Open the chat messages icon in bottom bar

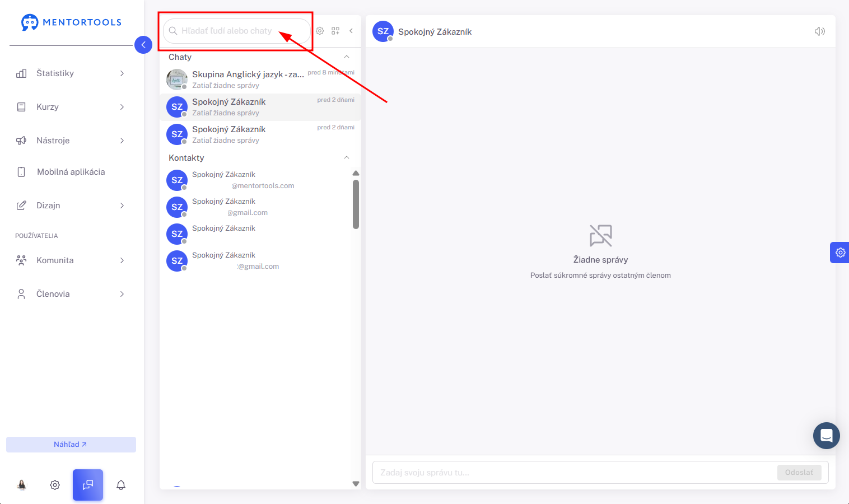coord(88,485)
